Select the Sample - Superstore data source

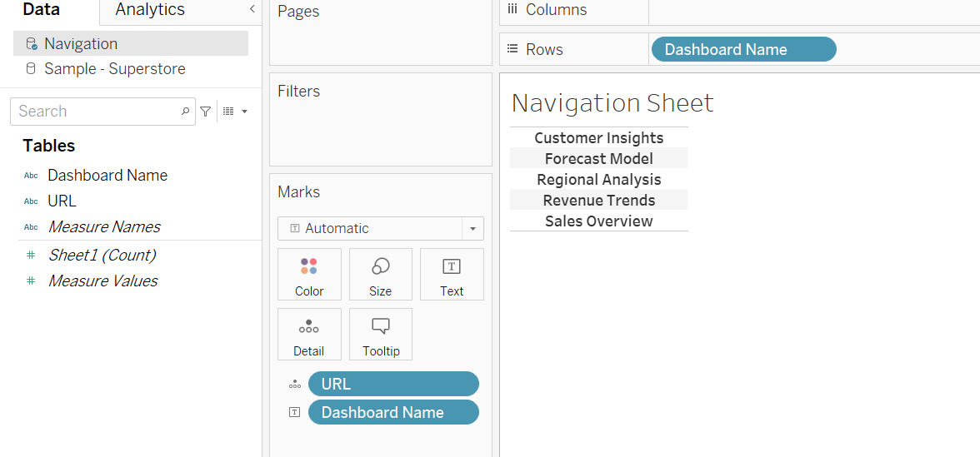(x=114, y=69)
